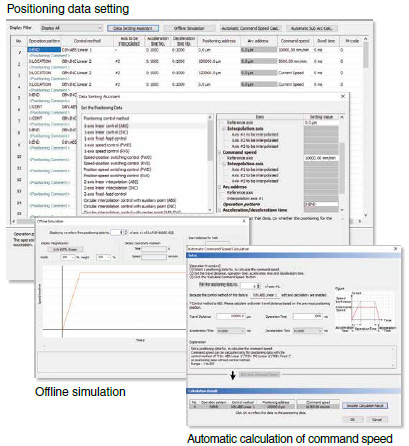The width and height of the screenshot is (409, 446).
Task: Select the 10000.00 mm/min command speed in row 1
Action: pos(295,50)
